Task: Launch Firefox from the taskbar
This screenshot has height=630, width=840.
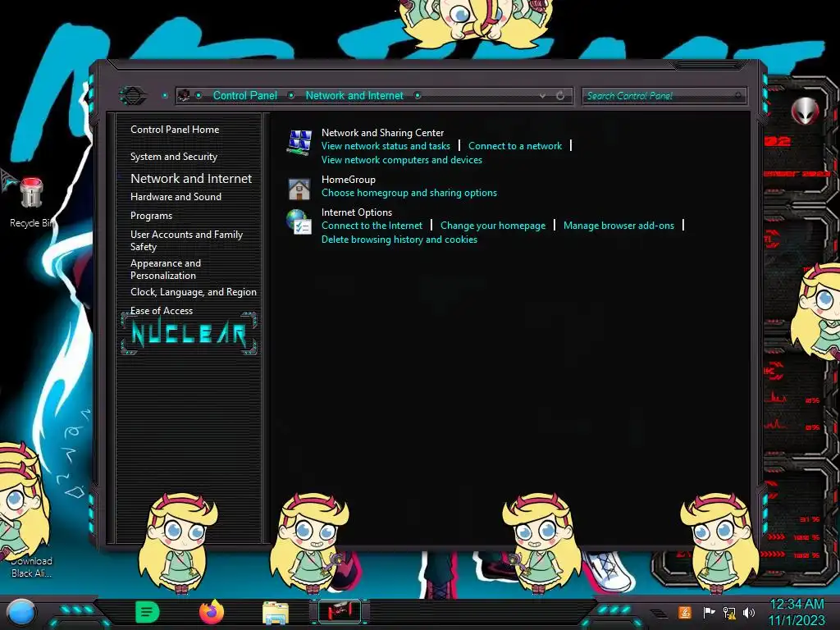Action: pos(212,612)
